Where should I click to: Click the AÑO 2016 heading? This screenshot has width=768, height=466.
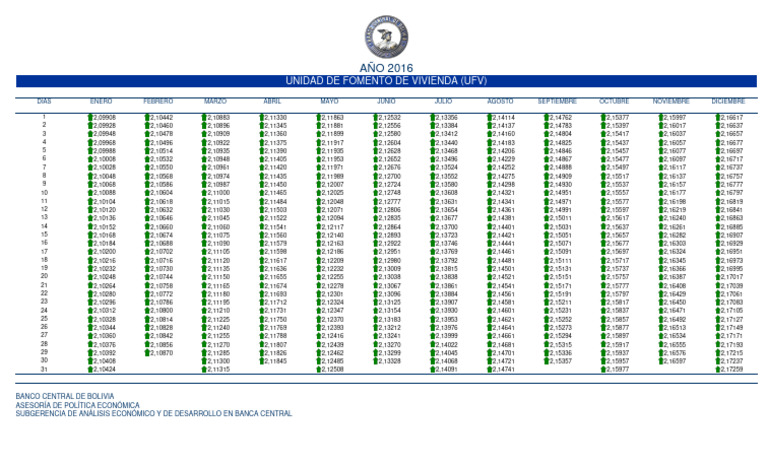(x=385, y=67)
